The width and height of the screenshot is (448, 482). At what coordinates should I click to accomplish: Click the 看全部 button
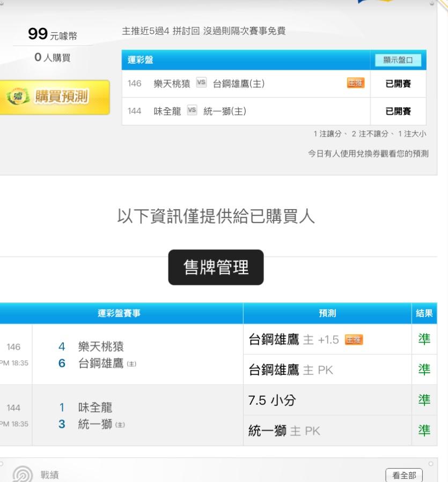pyautogui.click(x=404, y=475)
